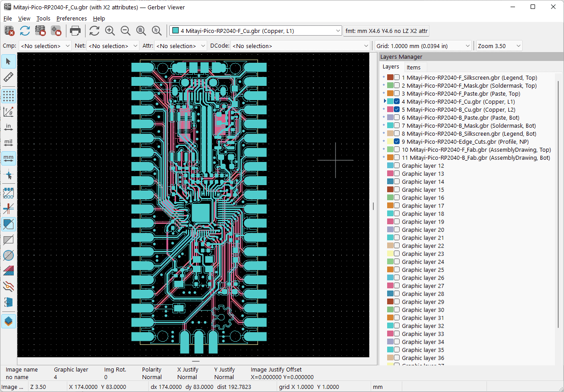Open the Cmp component selection dropdown

[x=45, y=46]
